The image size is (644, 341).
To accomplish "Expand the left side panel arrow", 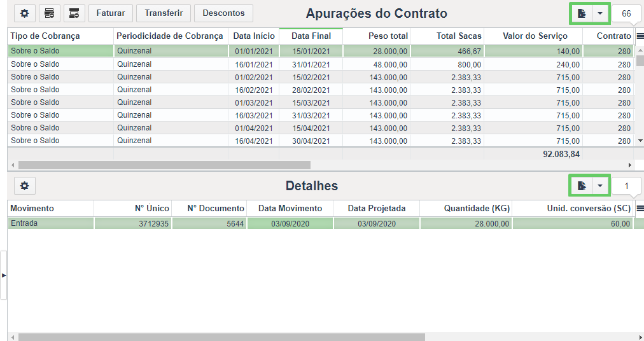I will (x=3, y=275).
